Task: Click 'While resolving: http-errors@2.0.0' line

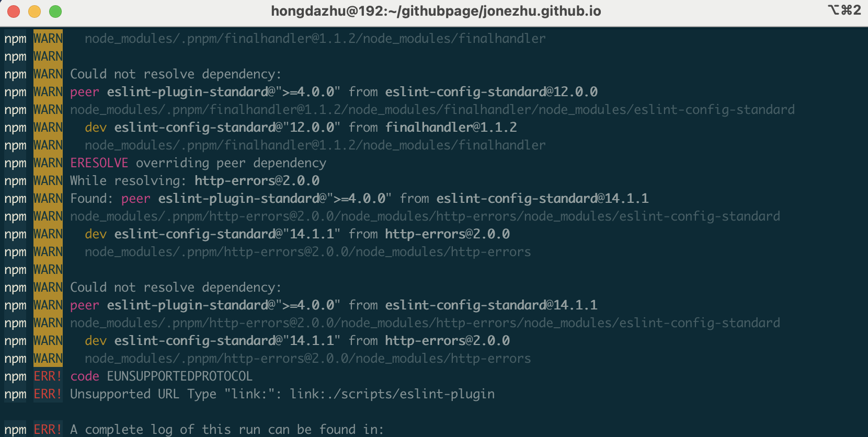Action: coord(195,181)
